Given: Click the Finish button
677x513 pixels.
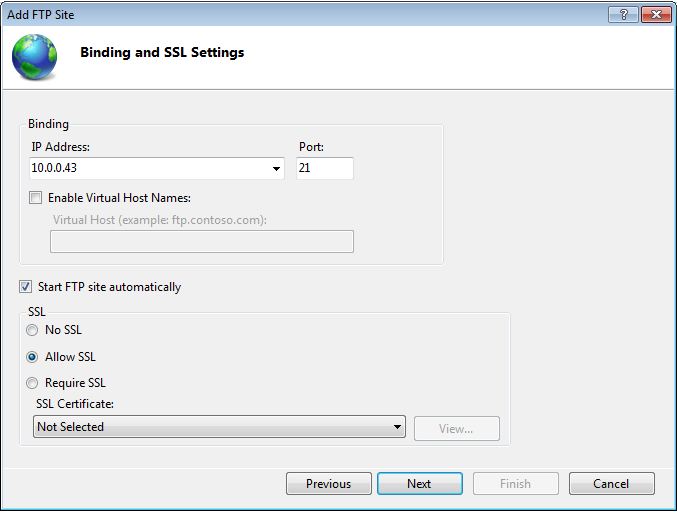Looking at the screenshot, I should pyautogui.click(x=516, y=483).
